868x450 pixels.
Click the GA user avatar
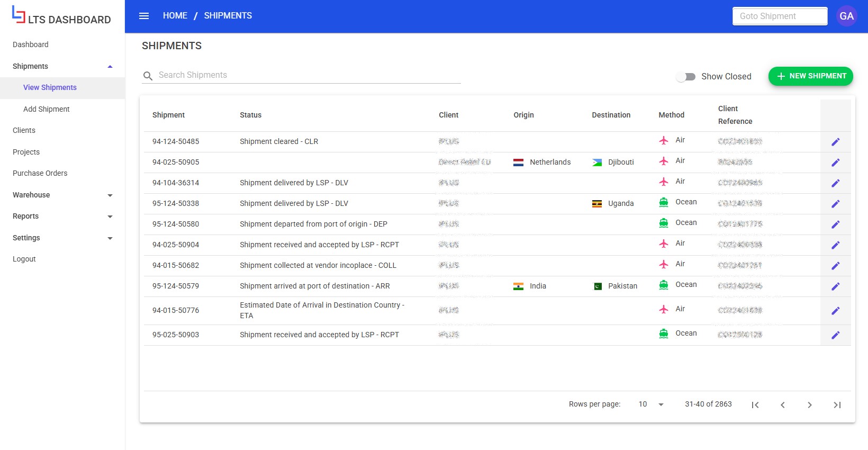coord(846,16)
